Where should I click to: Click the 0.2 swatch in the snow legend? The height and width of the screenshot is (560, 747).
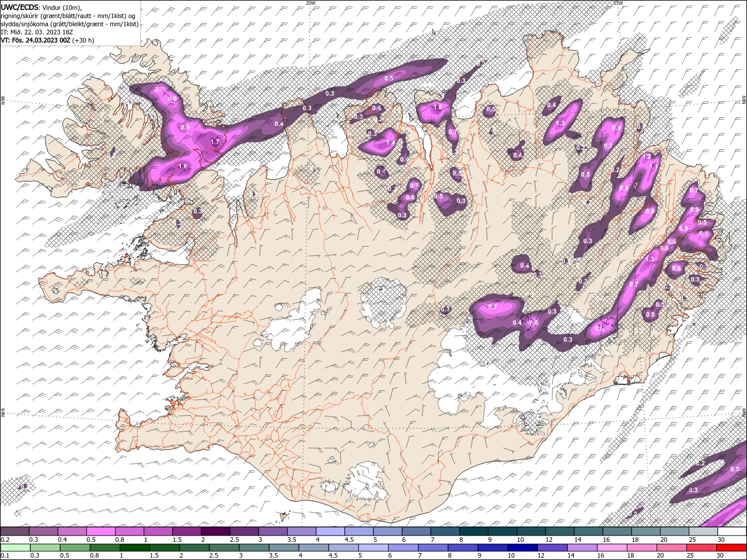15,531
